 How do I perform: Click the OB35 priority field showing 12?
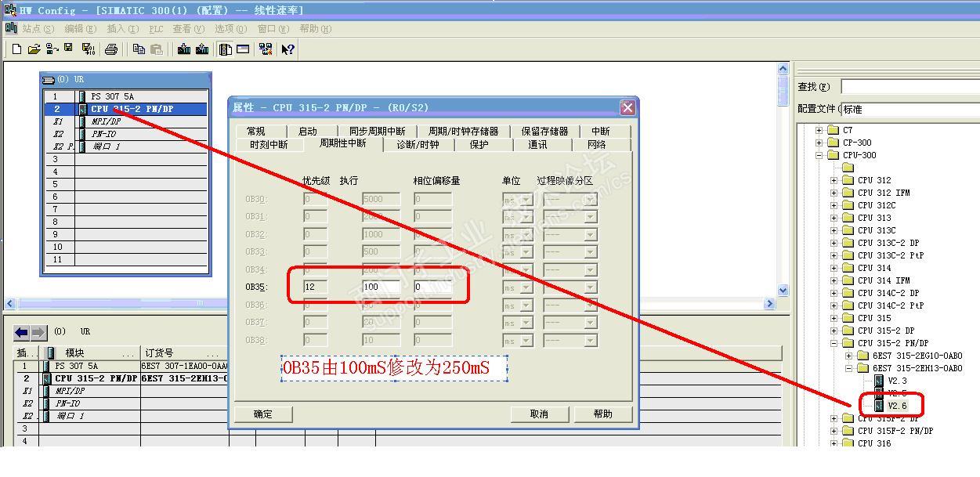point(315,287)
